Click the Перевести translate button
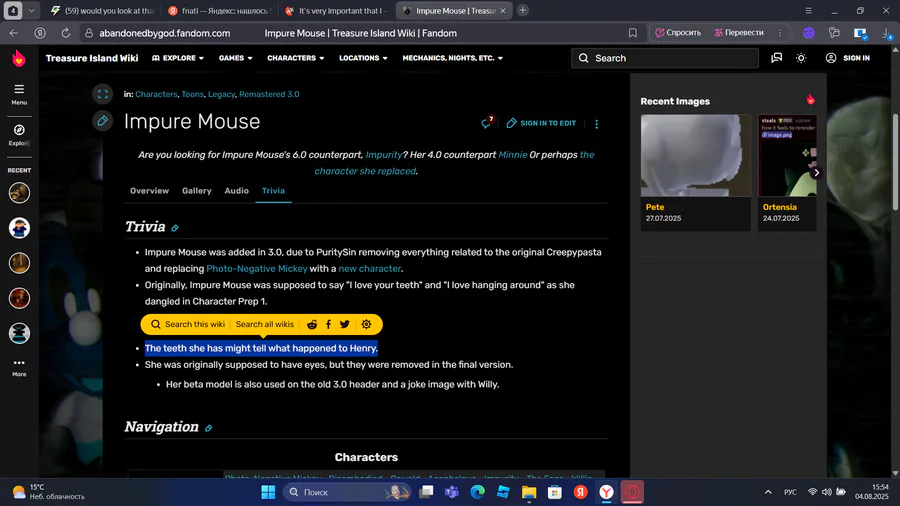The width and height of the screenshot is (900, 506). coord(739,33)
